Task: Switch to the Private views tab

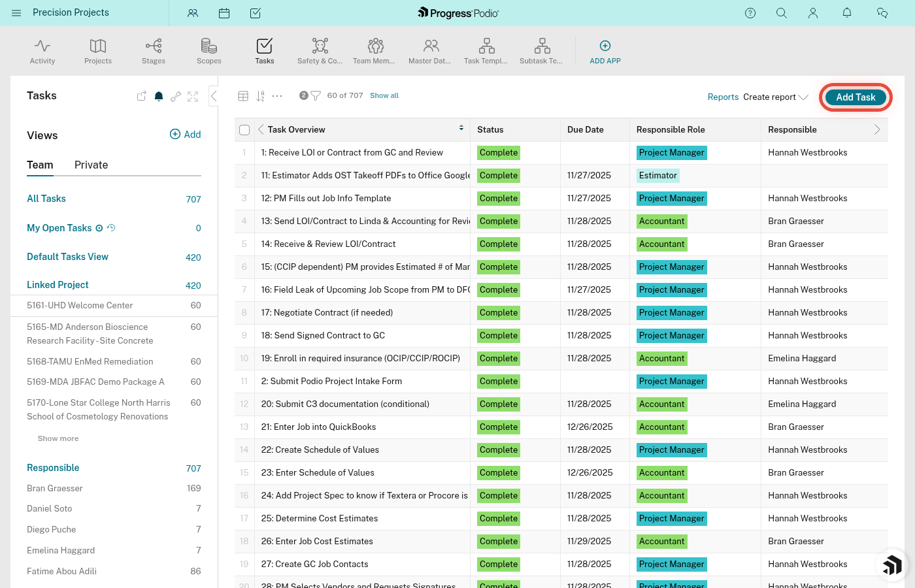Action: click(x=91, y=165)
